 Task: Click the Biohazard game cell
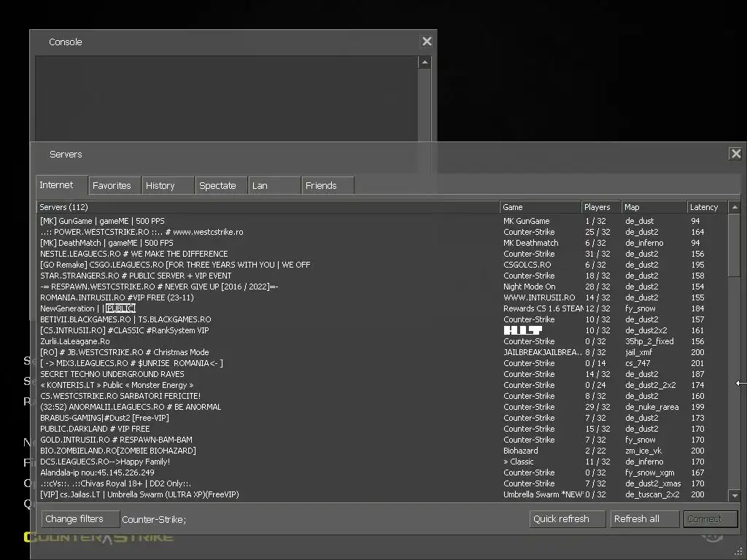(x=521, y=451)
